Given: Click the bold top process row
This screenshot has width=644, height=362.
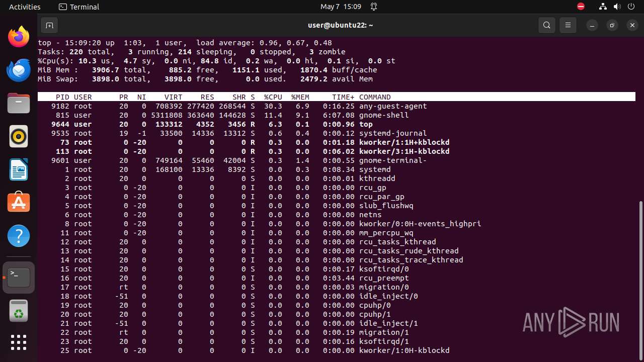Looking at the screenshot, I should tap(336, 124).
